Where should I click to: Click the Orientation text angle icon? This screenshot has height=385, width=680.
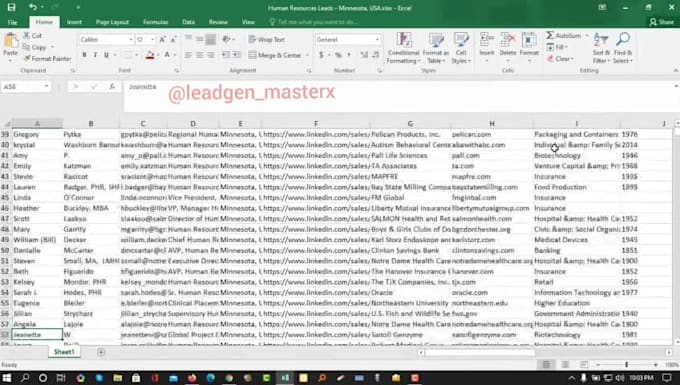point(226,39)
